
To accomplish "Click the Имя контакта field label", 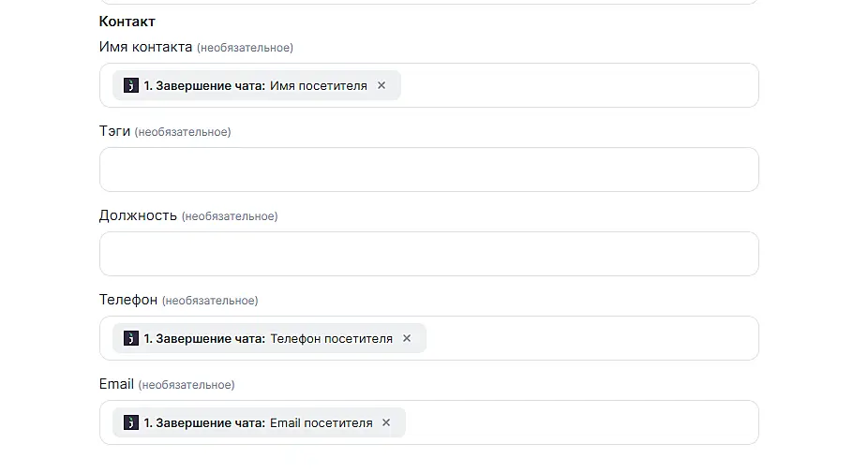I will coord(145,47).
